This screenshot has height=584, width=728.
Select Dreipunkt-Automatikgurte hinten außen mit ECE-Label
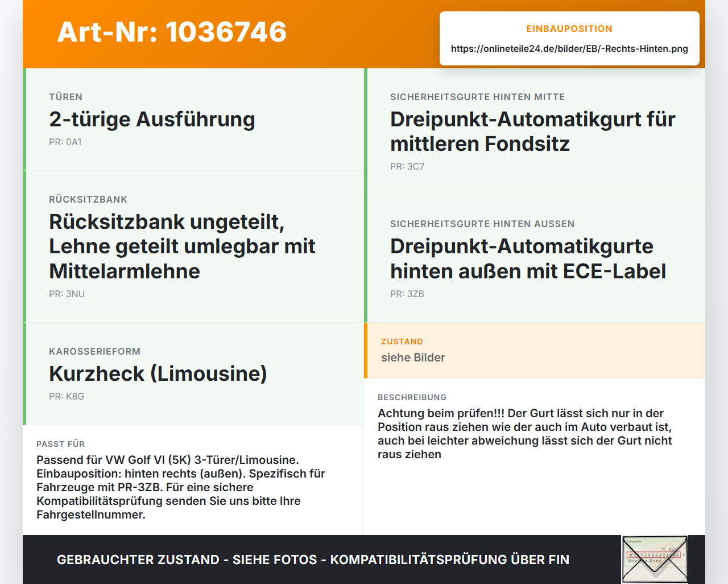pos(528,259)
